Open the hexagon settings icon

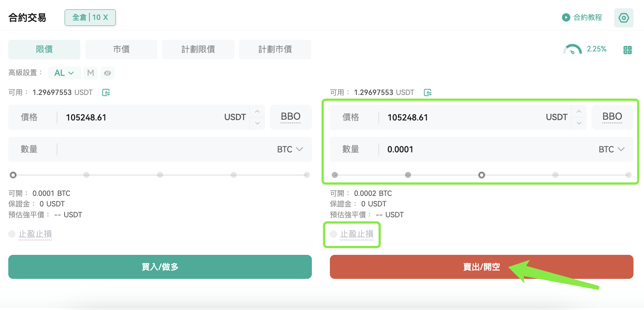(x=624, y=18)
